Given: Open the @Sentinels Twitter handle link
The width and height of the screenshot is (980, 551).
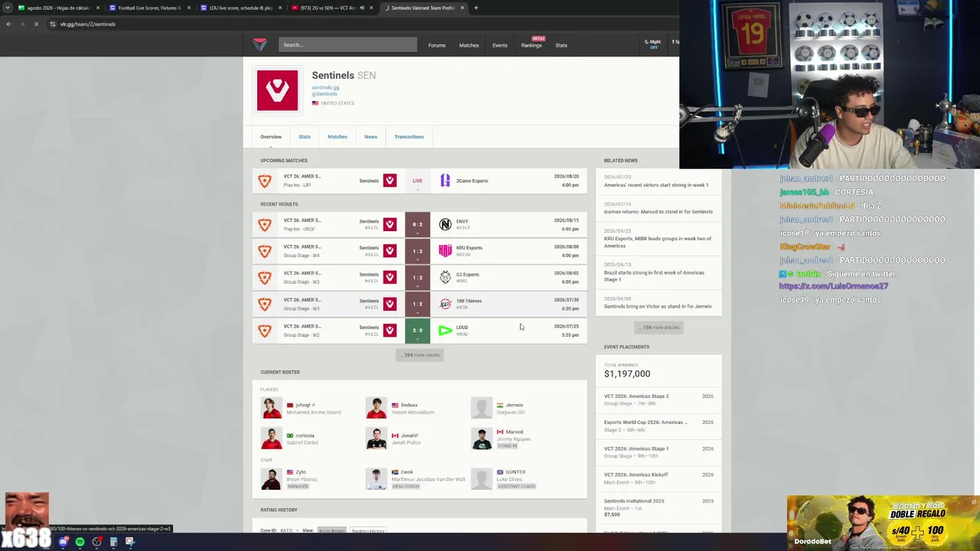Looking at the screenshot, I should pos(325,94).
